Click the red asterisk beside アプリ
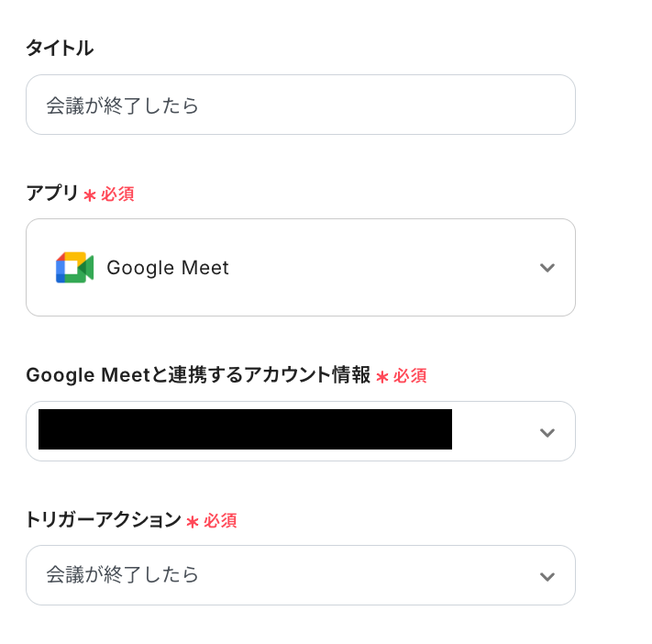Viewport: 652px width, 644px height. tap(90, 195)
